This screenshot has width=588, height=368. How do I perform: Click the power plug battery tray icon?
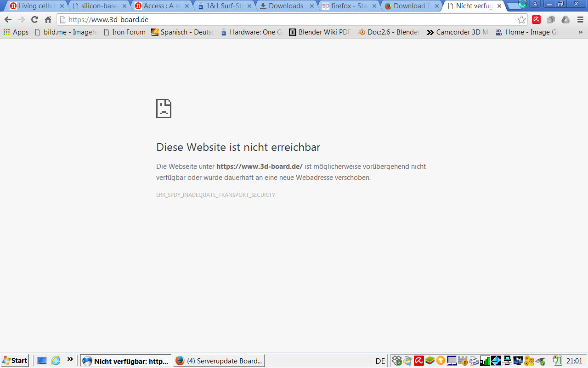[557, 361]
